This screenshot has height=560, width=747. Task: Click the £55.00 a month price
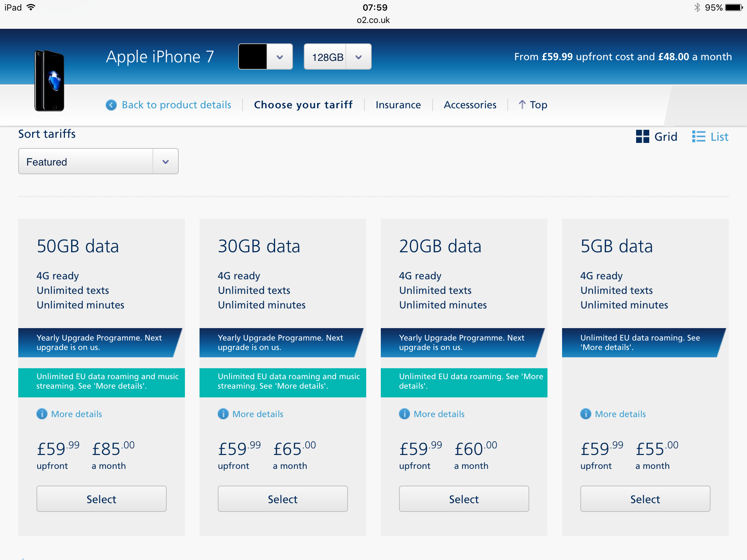(657, 455)
